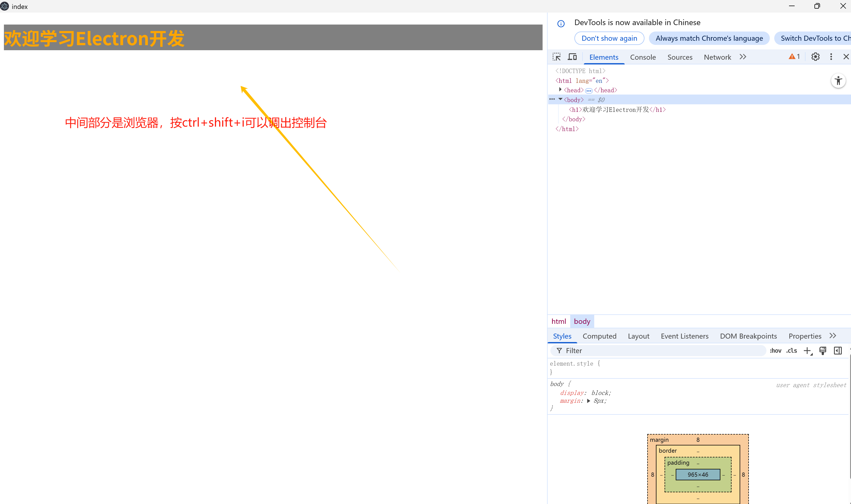Expand the head element node
This screenshot has height=504, width=851.
560,90
